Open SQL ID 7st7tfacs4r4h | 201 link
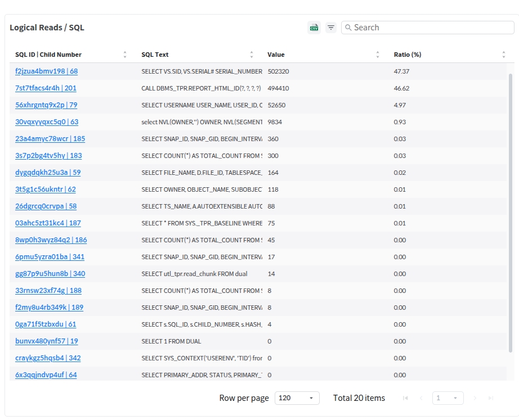Image resolution: width=519 pixels, height=420 pixels. (46, 88)
